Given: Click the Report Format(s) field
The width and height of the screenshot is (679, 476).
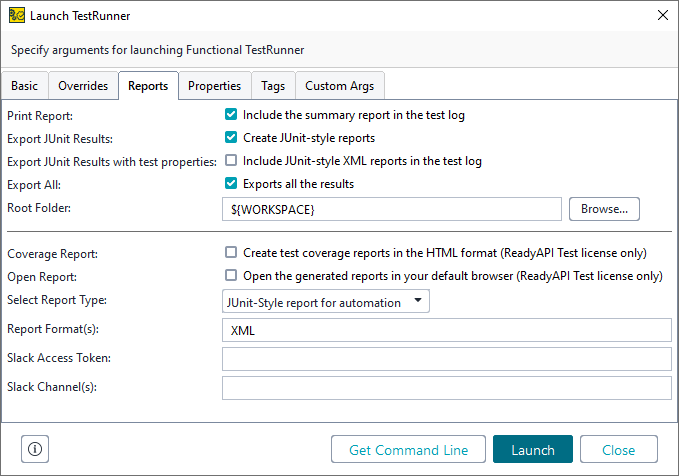Looking at the screenshot, I should 447,330.
